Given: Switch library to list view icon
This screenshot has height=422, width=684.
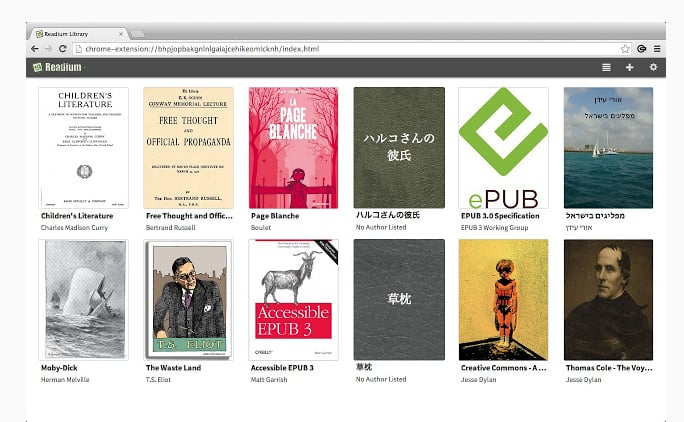Looking at the screenshot, I should pyautogui.click(x=606, y=67).
